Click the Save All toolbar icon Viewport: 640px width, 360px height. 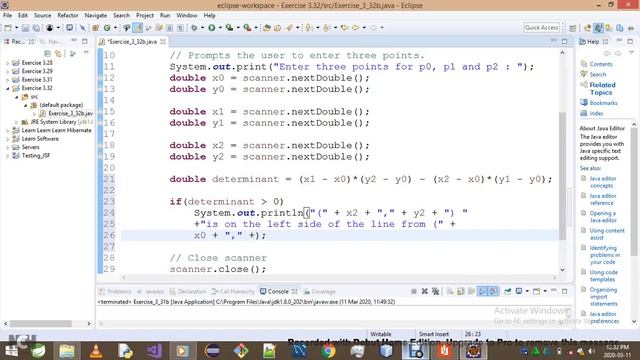pos(36,28)
